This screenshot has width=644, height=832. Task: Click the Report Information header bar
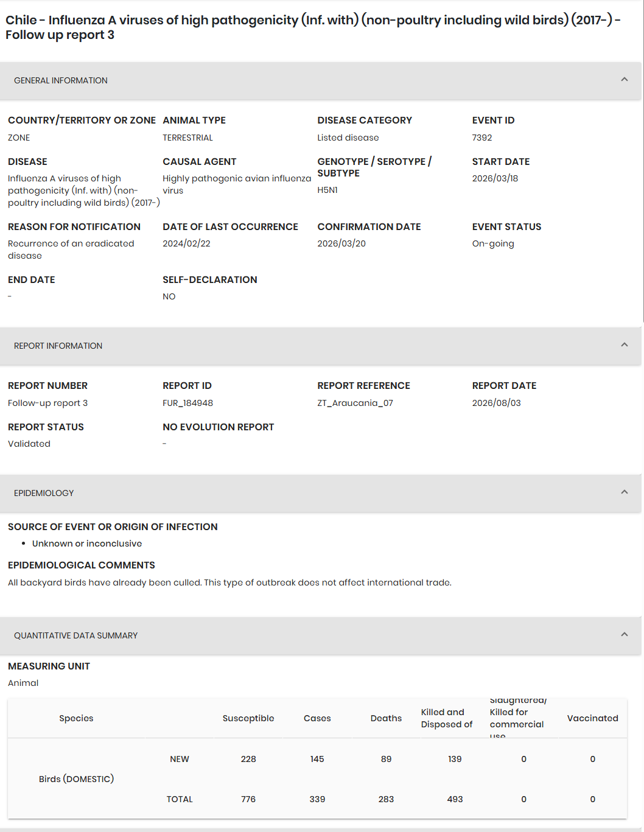[320, 346]
